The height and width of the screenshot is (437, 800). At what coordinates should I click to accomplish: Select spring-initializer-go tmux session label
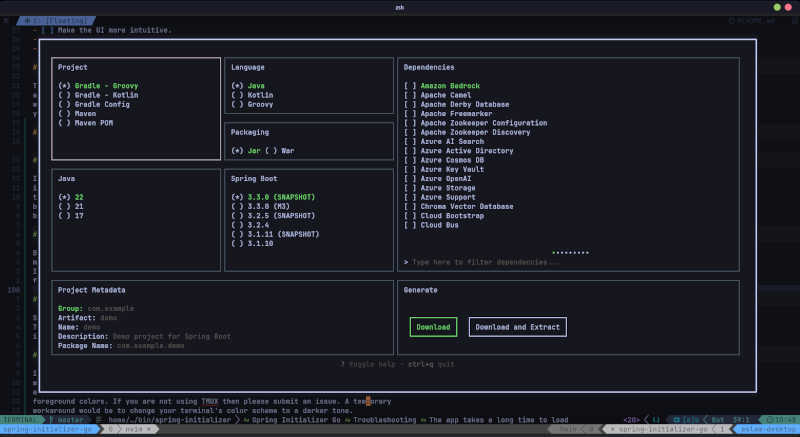[x=48, y=429]
